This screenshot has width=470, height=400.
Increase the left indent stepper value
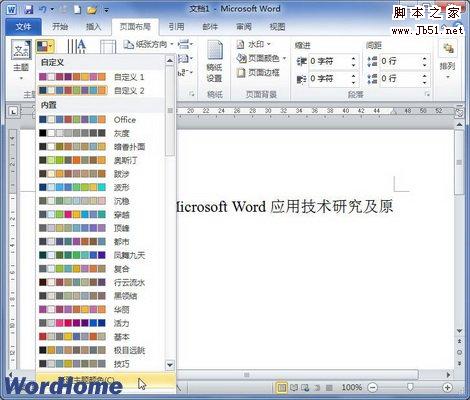[353, 59]
